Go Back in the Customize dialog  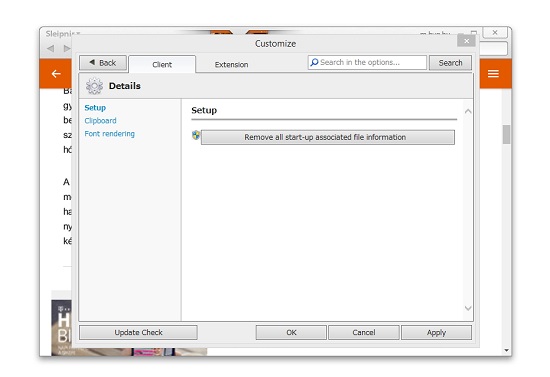click(103, 63)
